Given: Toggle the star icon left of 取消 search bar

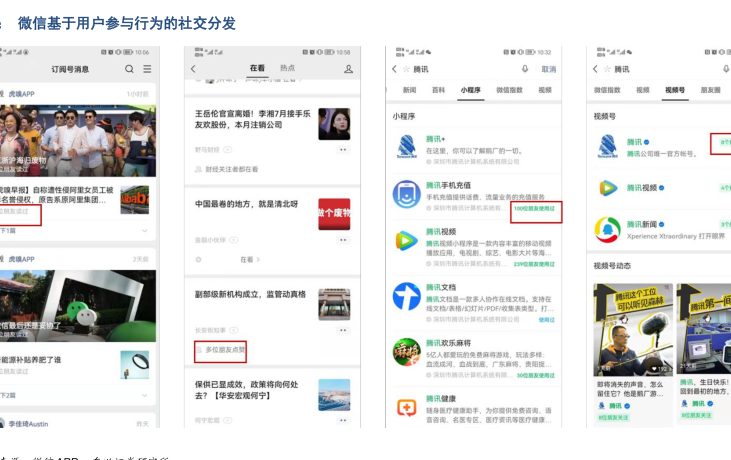Looking at the screenshot, I should click(x=405, y=69).
